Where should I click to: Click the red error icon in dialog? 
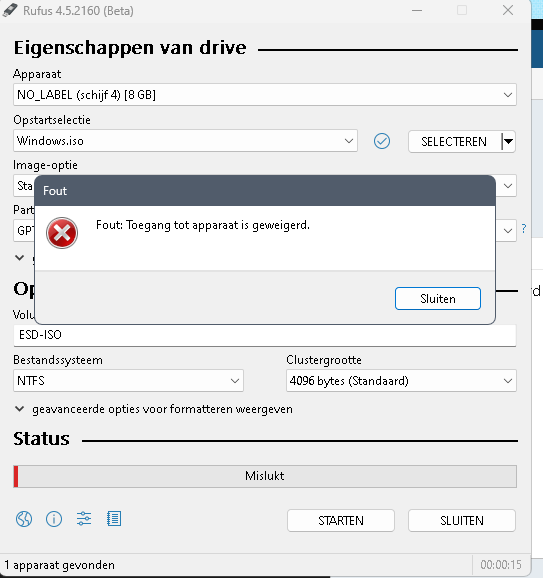point(62,233)
